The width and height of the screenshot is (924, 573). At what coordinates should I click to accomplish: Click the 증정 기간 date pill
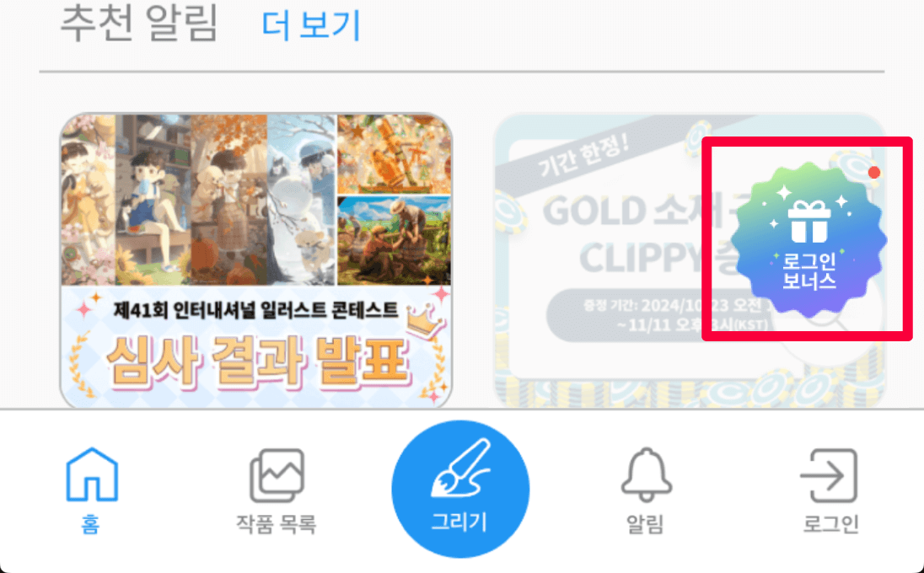point(660,315)
